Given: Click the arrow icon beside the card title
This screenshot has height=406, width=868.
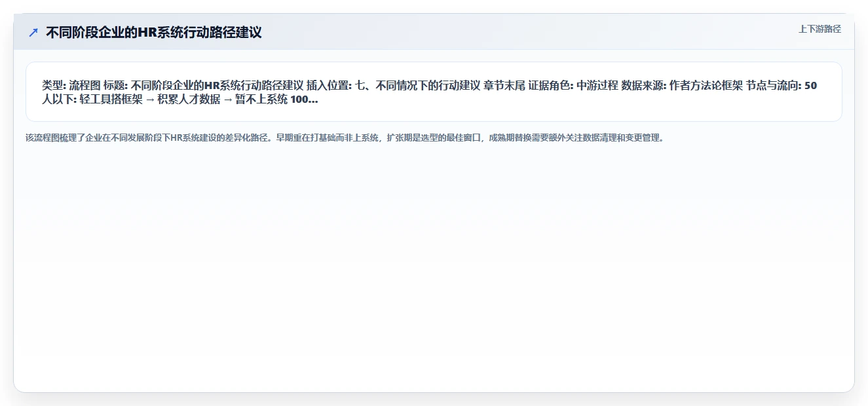Looking at the screenshot, I should (33, 32).
